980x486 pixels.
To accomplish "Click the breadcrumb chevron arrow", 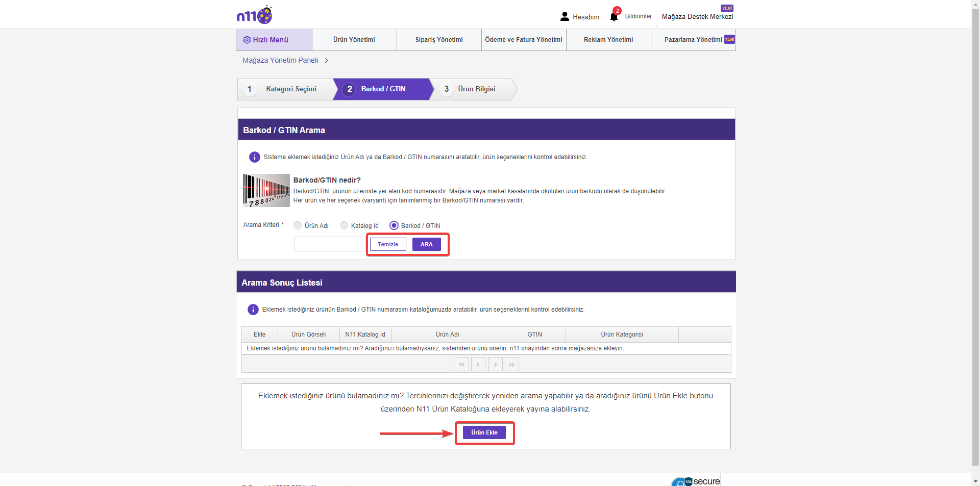I will [x=327, y=60].
